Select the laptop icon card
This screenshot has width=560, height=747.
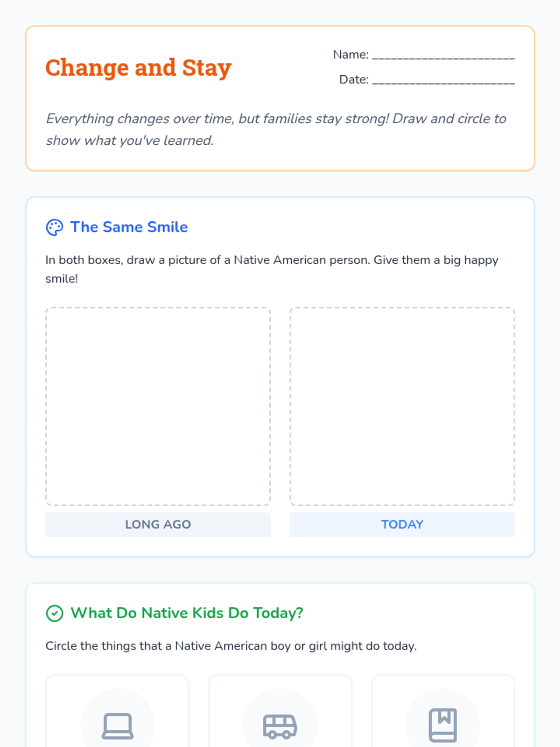[118, 711]
